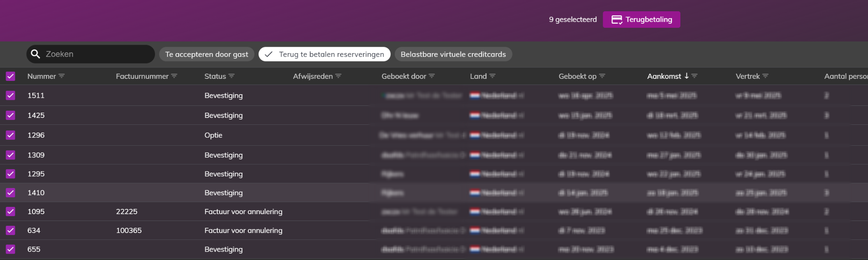Viewport: 868px width, 260px height.
Task: Click the Terugbetaling button
Action: [641, 19]
